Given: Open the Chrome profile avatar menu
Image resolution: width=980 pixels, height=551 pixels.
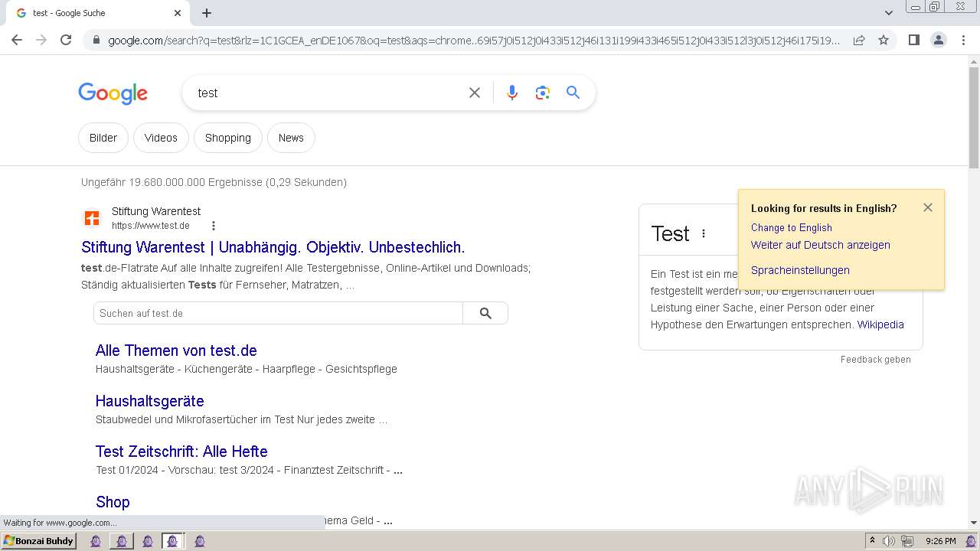Looking at the screenshot, I should 939,40.
